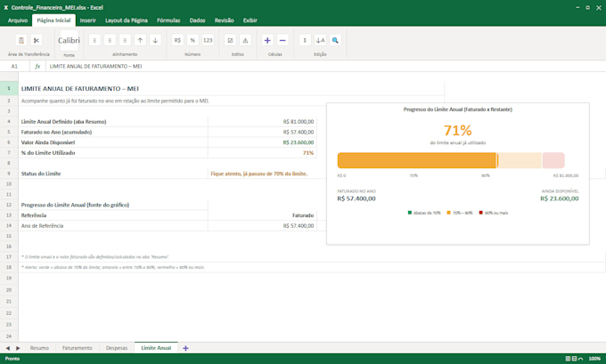Click the align left icon

tap(94, 40)
